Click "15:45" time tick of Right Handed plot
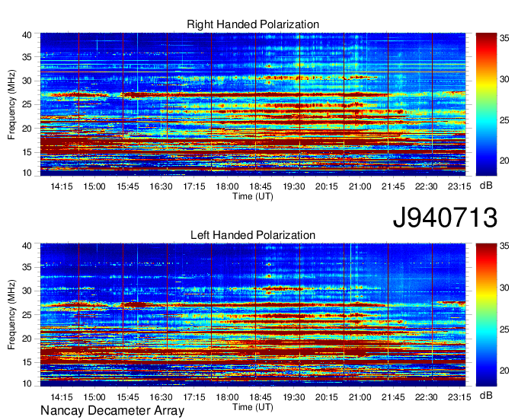This screenshot has height=420, width=518. (x=128, y=186)
